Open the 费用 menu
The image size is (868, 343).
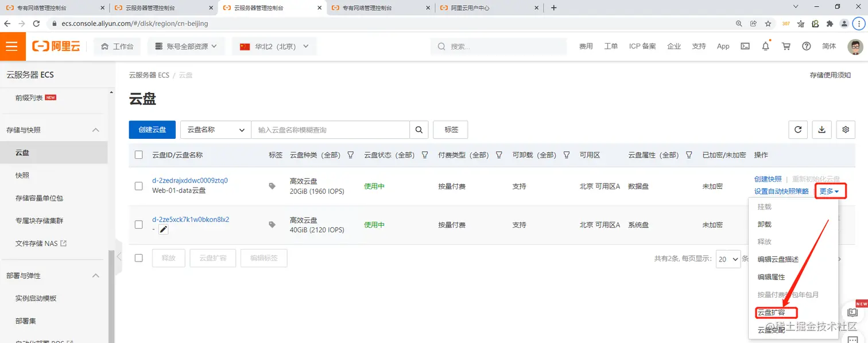[586, 46]
